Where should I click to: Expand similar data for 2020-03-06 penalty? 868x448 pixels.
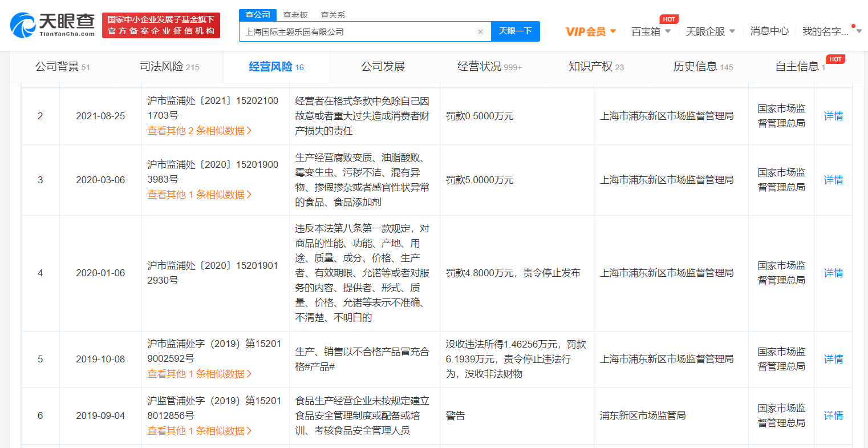[x=200, y=195]
